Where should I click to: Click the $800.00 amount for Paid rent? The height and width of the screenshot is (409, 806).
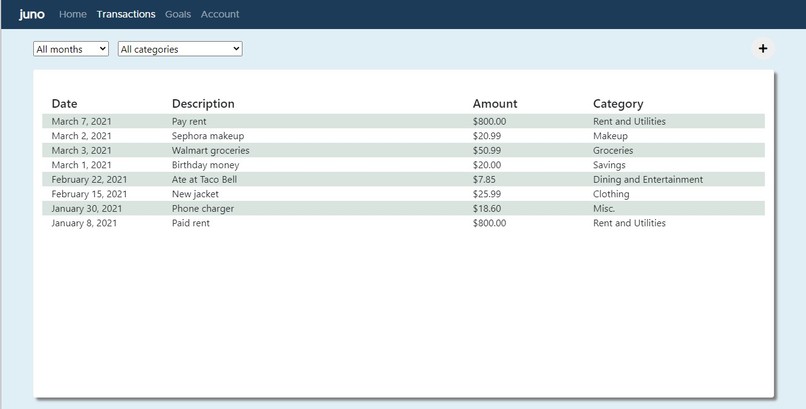pos(489,223)
